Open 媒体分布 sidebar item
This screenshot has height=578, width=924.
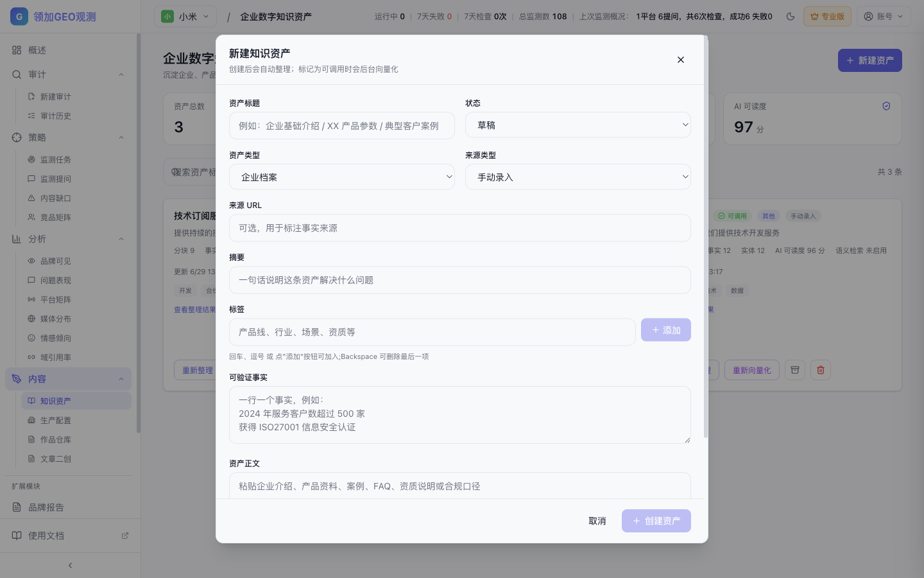pyautogui.click(x=76, y=319)
